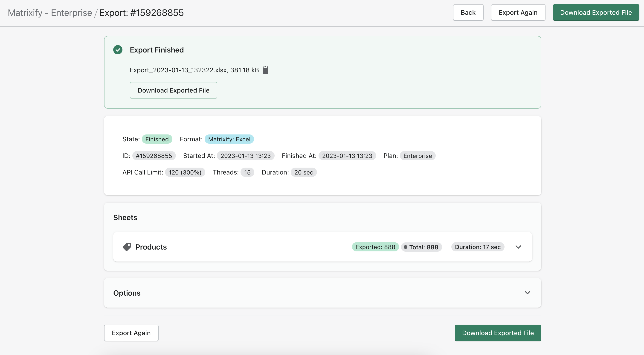Click bottom Export Again button
This screenshot has height=355, width=644.
pyautogui.click(x=131, y=333)
